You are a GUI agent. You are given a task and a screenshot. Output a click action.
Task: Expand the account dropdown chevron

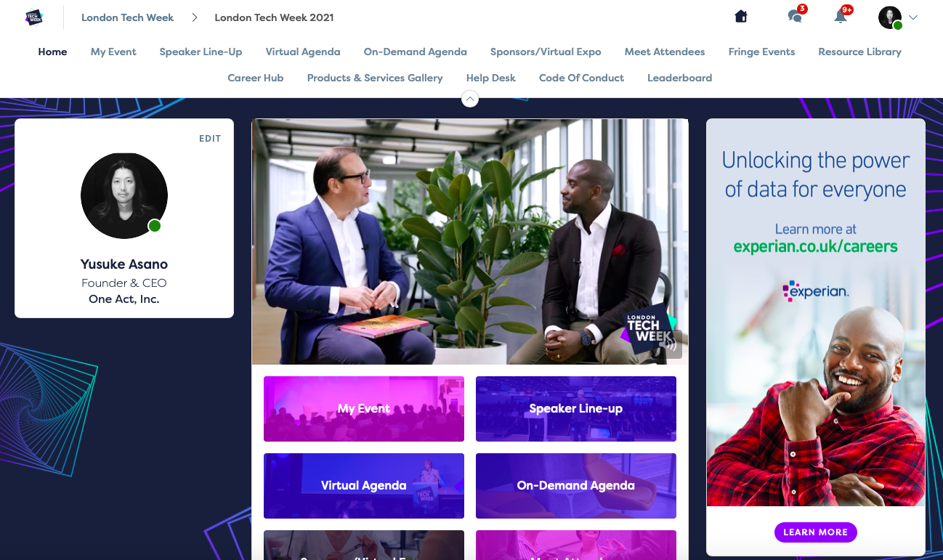click(913, 17)
